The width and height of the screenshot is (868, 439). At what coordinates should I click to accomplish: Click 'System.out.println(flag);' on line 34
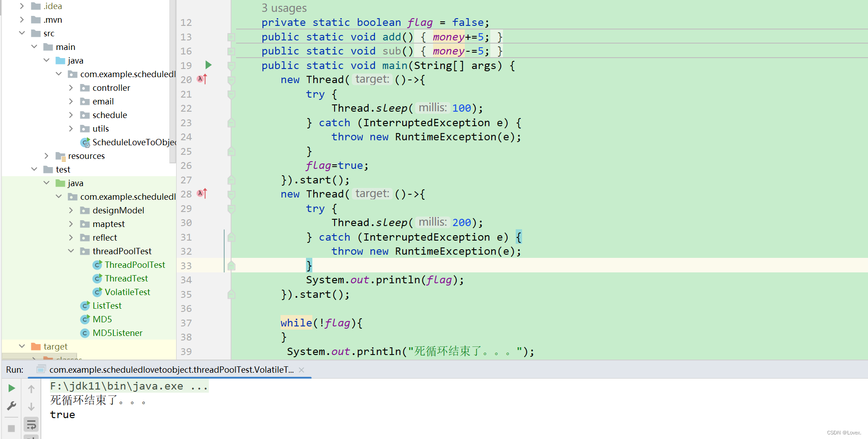tap(385, 280)
